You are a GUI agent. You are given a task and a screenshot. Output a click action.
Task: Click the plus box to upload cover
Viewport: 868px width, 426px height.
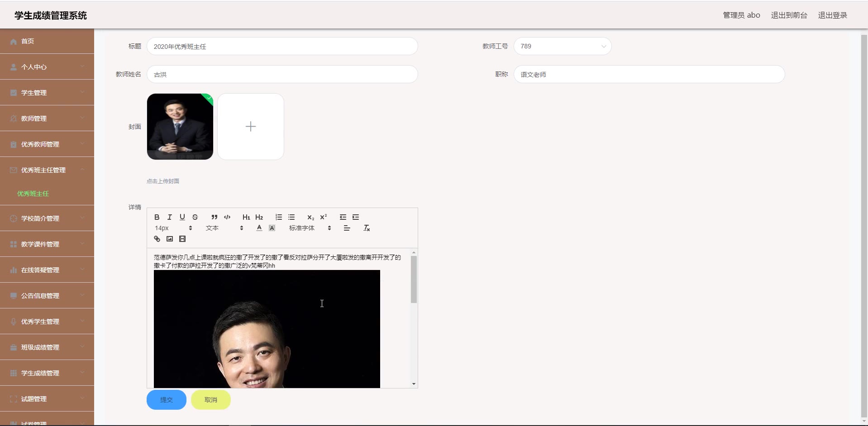click(x=251, y=127)
